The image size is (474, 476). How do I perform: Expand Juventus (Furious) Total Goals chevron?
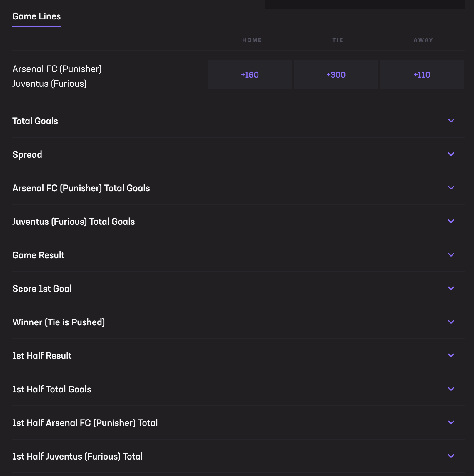[x=451, y=221]
